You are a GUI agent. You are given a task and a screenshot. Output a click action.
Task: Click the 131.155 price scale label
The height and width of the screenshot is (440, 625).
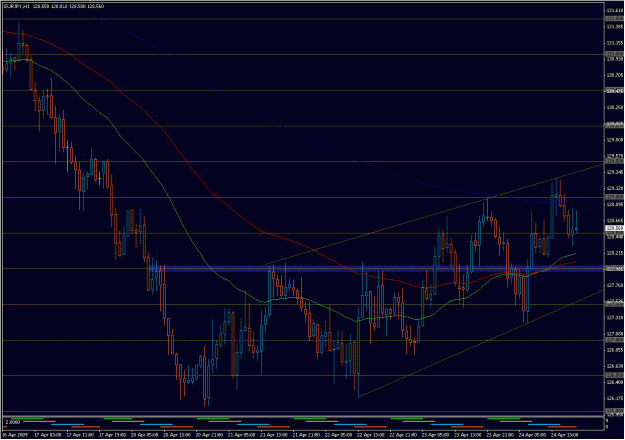(615, 43)
